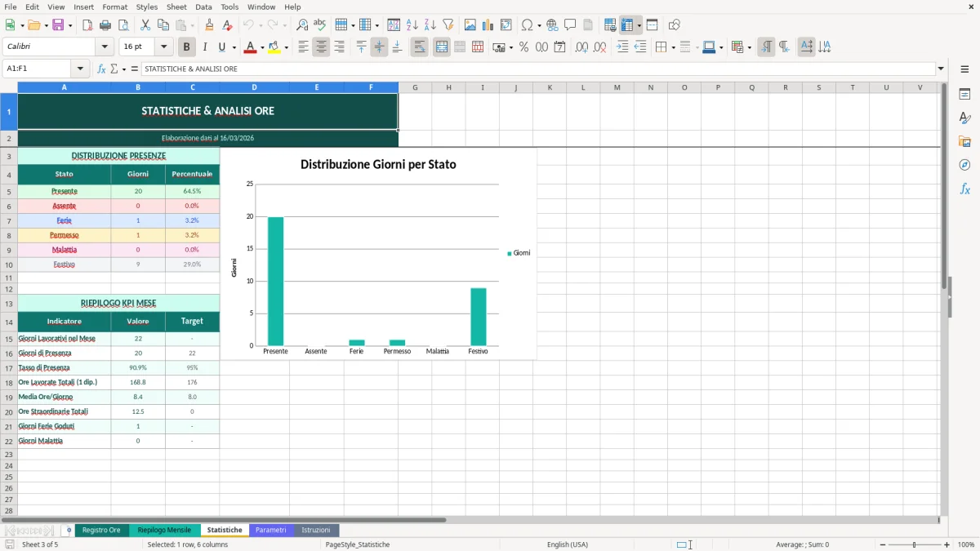Click the Clone formatting paintbrush
Screen dimensions: 980x551
tap(210, 25)
